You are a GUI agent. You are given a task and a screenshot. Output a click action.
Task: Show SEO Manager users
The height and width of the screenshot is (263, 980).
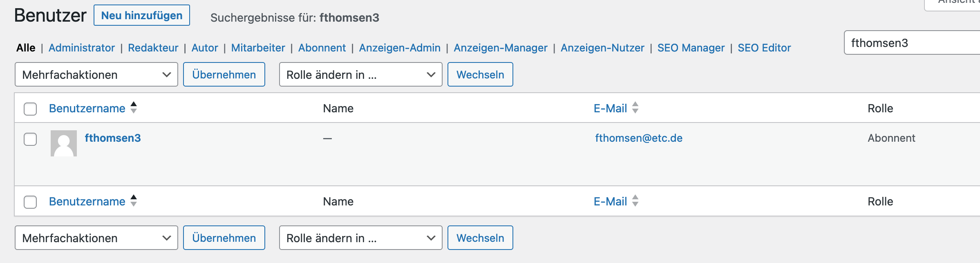pos(691,48)
